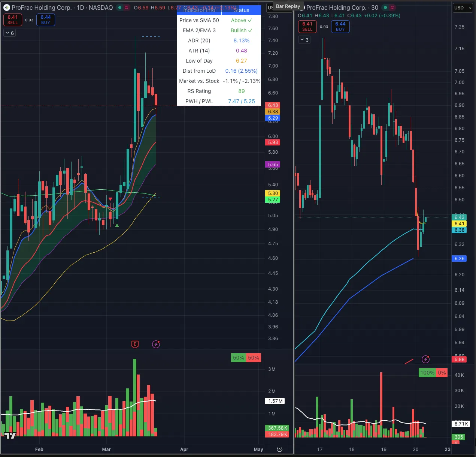This screenshot has height=457, width=476.
Task: Click the 'Price vs SMA 50' row label
Action: (199, 20)
